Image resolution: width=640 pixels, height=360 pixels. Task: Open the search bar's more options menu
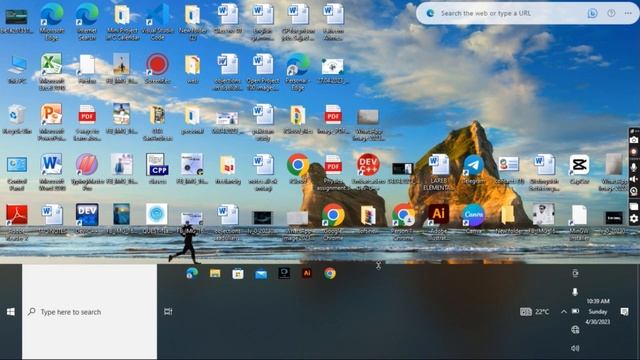628,13
